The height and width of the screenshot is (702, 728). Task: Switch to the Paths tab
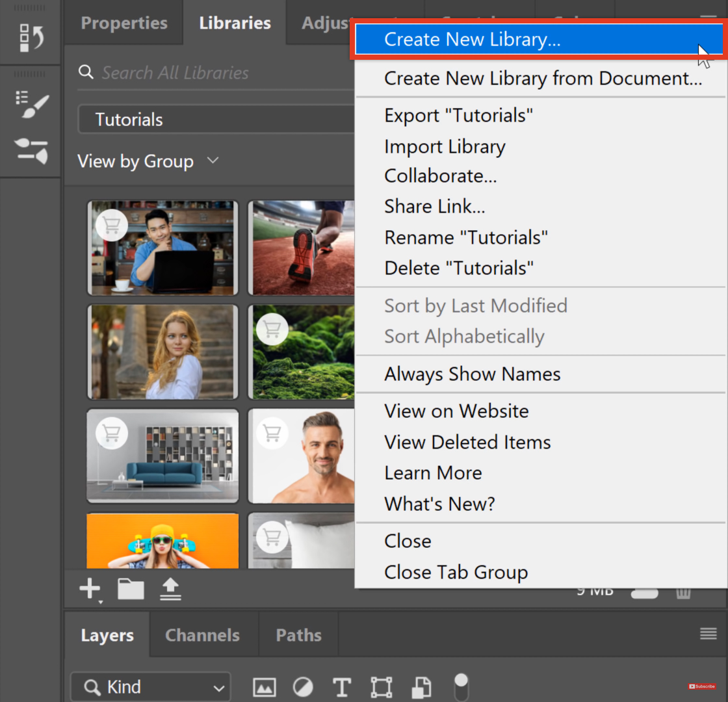pyautogui.click(x=298, y=635)
